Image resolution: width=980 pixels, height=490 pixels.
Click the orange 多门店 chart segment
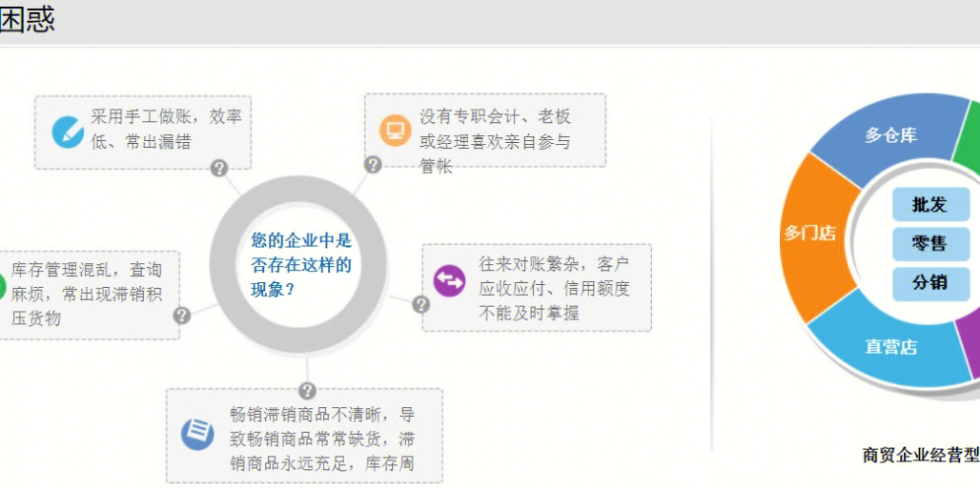coord(809,234)
